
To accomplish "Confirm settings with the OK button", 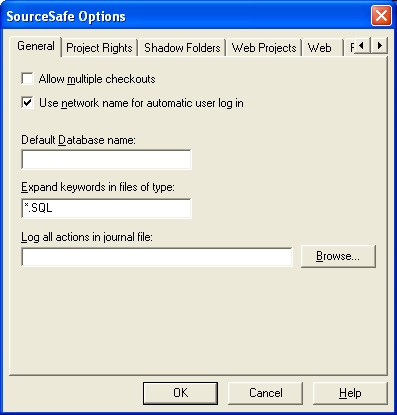I will 180,393.
